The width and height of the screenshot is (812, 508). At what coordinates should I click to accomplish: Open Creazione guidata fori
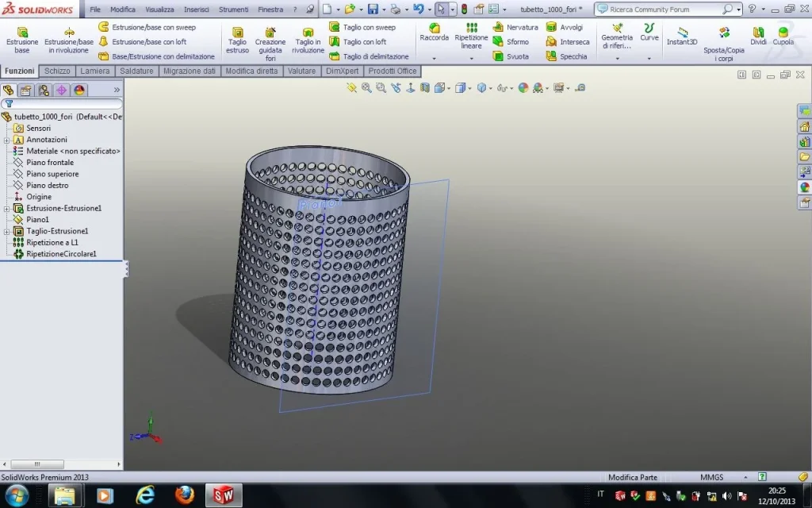click(x=270, y=44)
